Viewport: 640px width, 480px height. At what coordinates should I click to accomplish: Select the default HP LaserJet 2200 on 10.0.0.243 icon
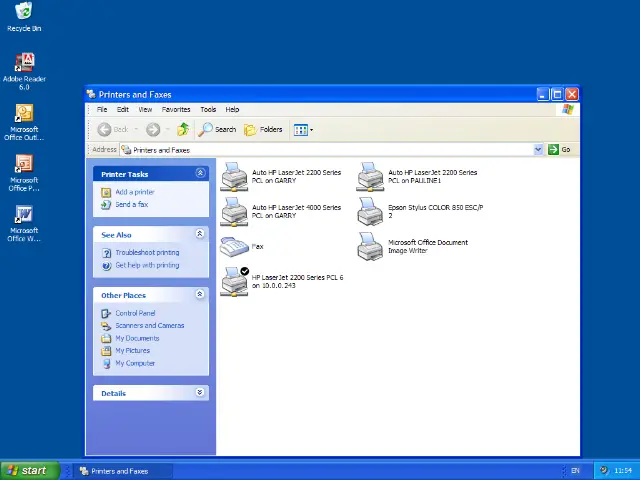pos(234,282)
